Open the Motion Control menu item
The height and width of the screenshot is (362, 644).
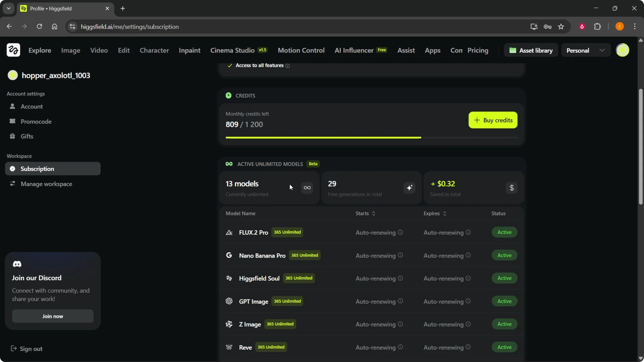[301, 50]
